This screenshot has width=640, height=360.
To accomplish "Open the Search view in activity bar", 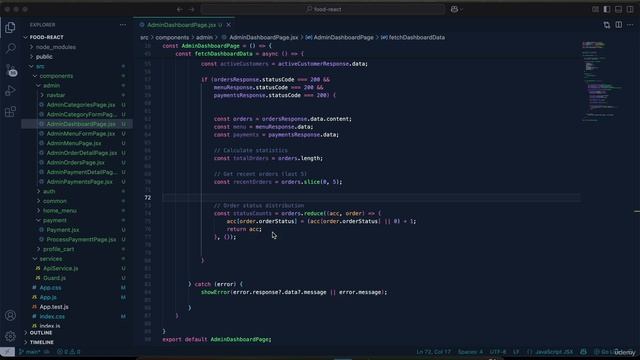I will pos(10,49).
